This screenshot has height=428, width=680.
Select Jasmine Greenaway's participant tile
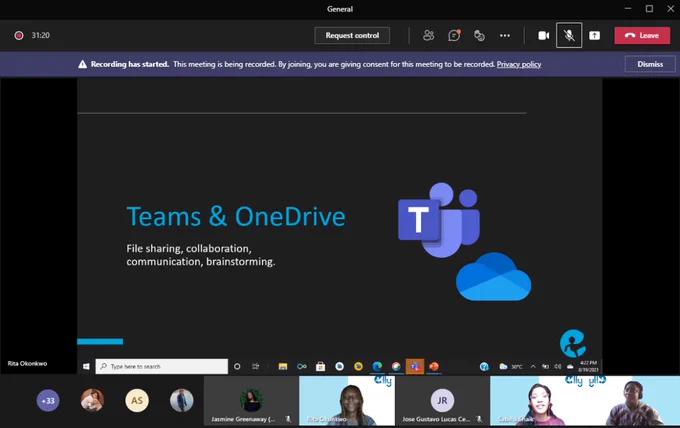coord(251,401)
